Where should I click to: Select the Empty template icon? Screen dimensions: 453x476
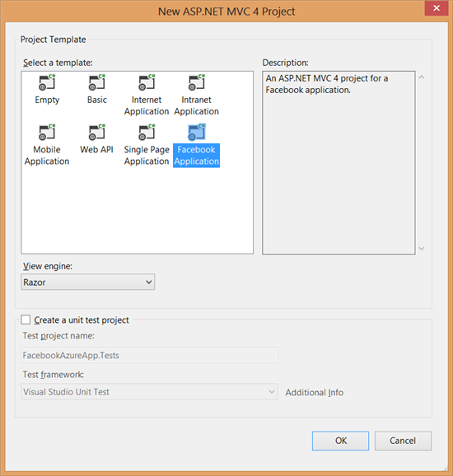point(47,82)
